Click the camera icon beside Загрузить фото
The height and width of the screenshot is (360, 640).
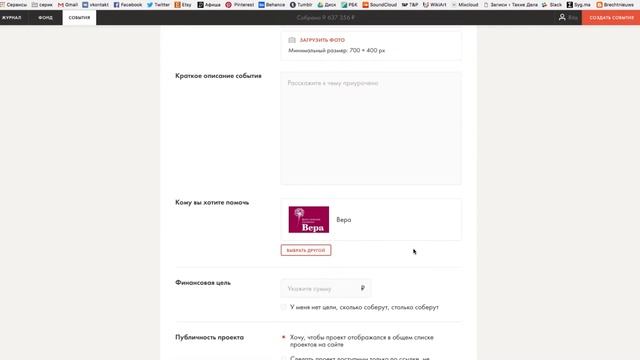[x=292, y=40]
